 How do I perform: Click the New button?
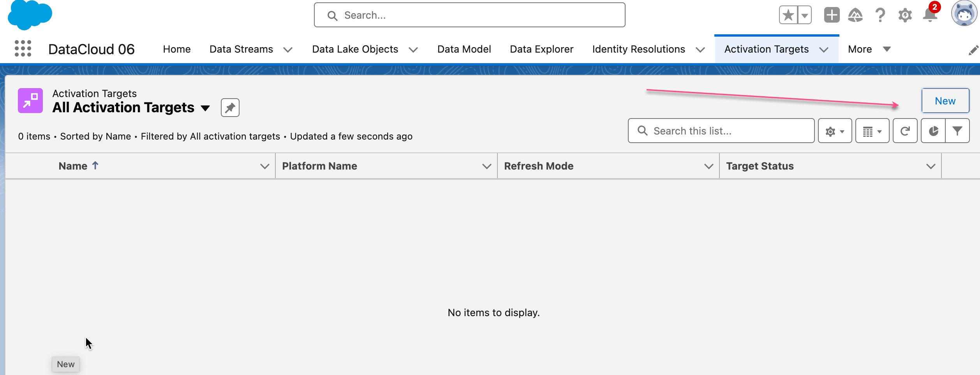pos(945,101)
